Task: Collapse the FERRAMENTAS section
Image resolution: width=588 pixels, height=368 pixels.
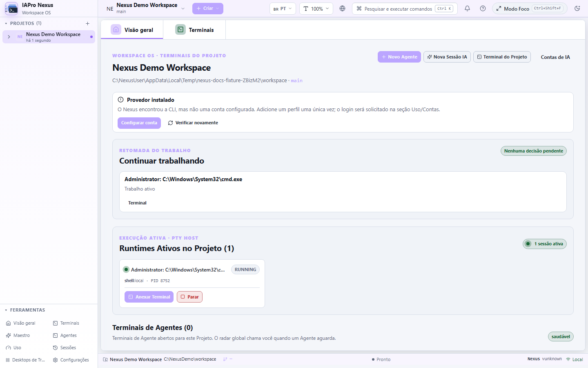Action: tap(25, 310)
